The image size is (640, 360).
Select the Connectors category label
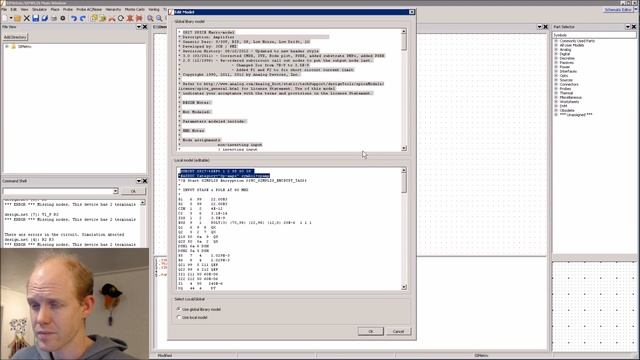pyautogui.click(x=569, y=84)
